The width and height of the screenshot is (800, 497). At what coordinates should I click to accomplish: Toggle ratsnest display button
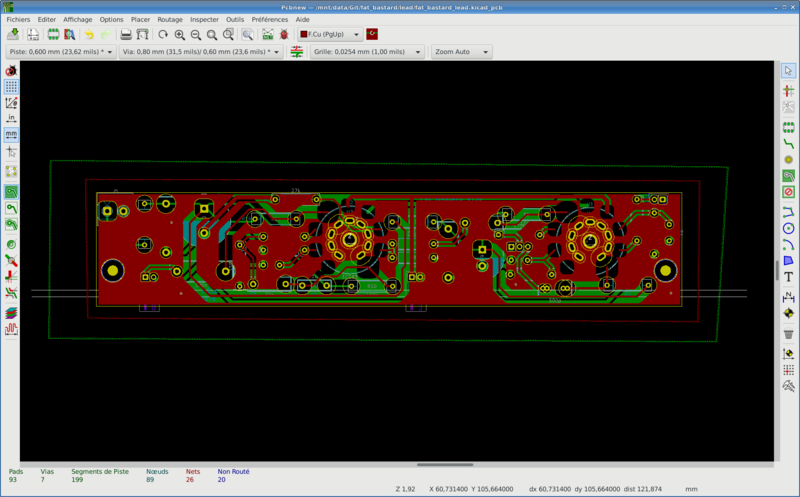tap(11, 171)
